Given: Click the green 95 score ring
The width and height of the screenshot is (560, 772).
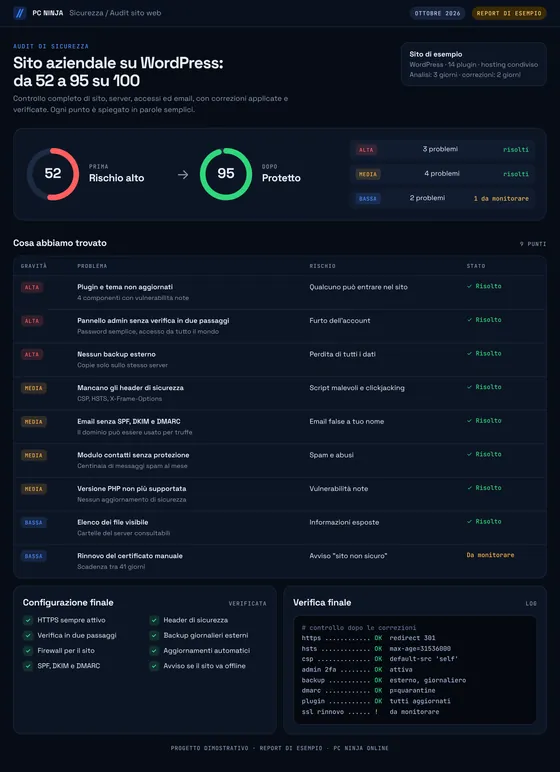Looking at the screenshot, I should (x=226, y=174).
